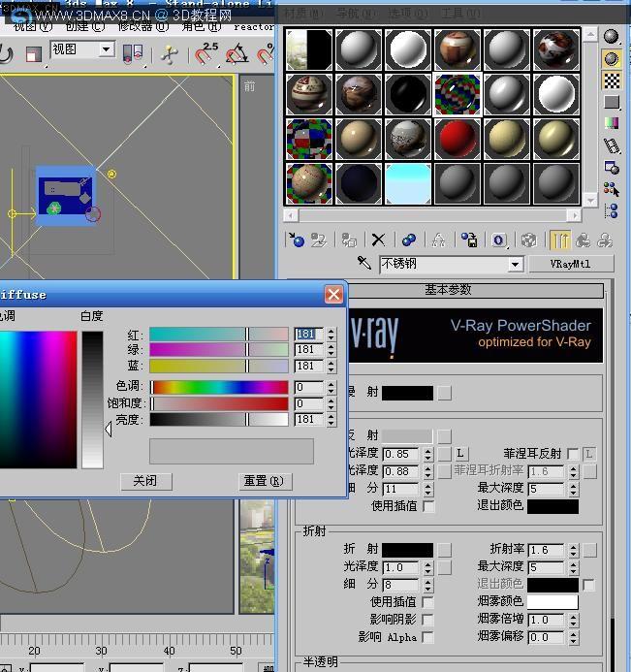Enable the 影响 Alpha checkbox
The image size is (631, 672).
[x=427, y=637]
